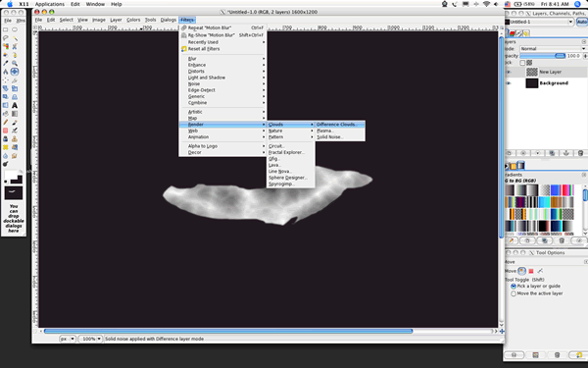Select 'Pick a layer or guide' radio
The height and width of the screenshot is (368, 588).
[514, 287]
